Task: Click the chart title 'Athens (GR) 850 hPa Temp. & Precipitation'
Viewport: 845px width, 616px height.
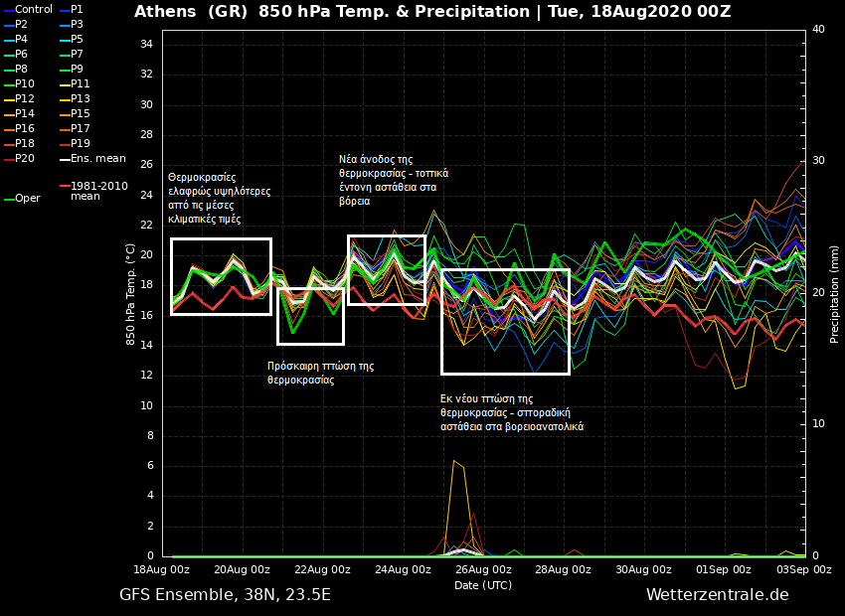Action: (x=332, y=12)
